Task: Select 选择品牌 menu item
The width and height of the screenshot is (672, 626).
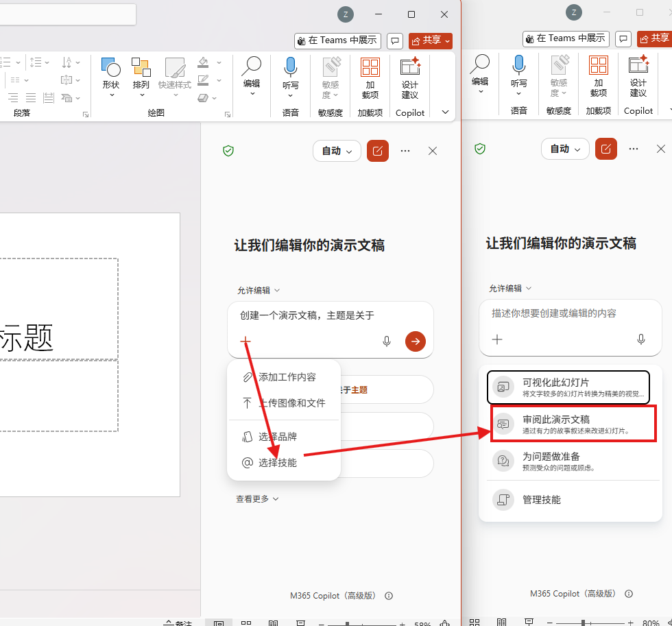Action: tap(284, 437)
